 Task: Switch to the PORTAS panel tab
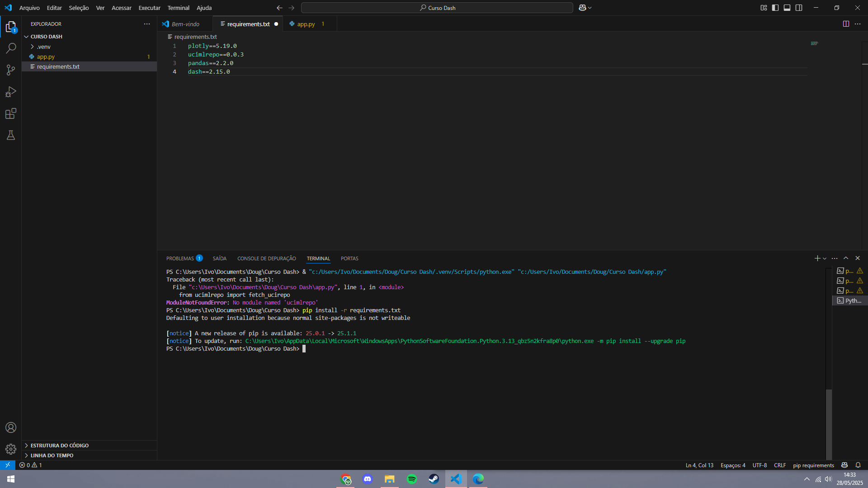click(349, 258)
